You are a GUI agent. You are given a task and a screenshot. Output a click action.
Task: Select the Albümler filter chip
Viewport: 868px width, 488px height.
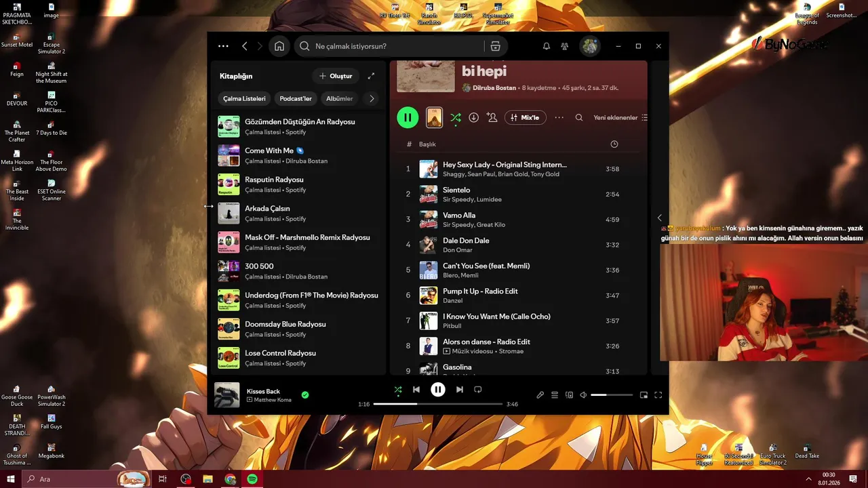pos(340,98)
